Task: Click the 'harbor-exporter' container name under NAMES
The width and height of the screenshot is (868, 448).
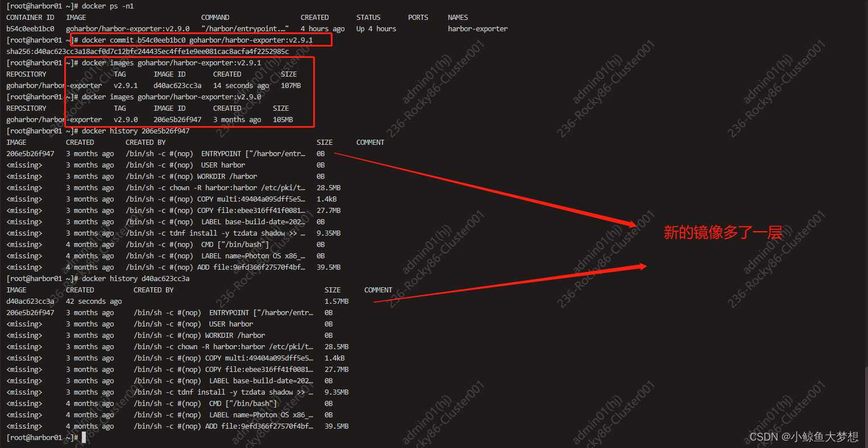Action: pos(477,29)
